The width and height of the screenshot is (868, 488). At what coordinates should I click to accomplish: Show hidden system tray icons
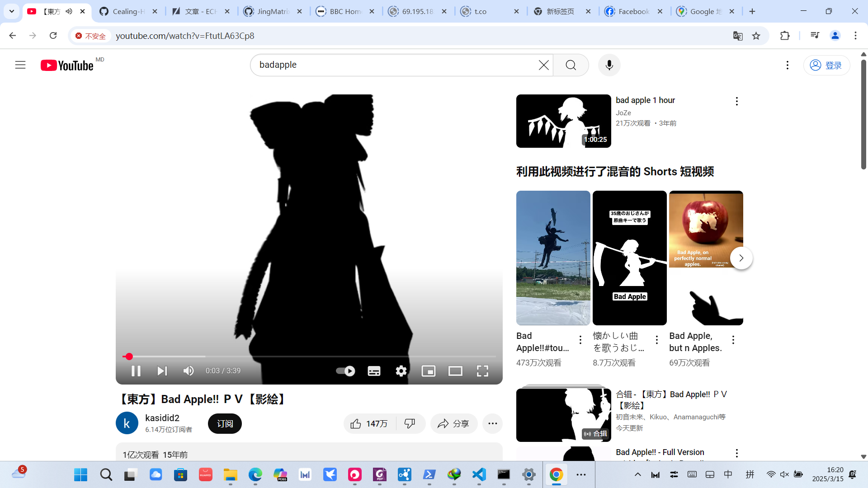(638, 474)
